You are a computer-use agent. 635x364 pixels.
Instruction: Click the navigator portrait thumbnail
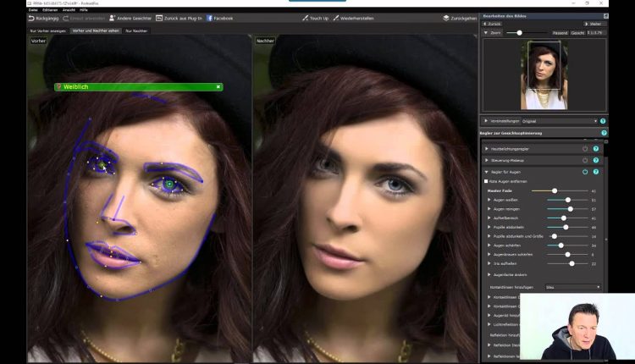(x=544, y=75)
